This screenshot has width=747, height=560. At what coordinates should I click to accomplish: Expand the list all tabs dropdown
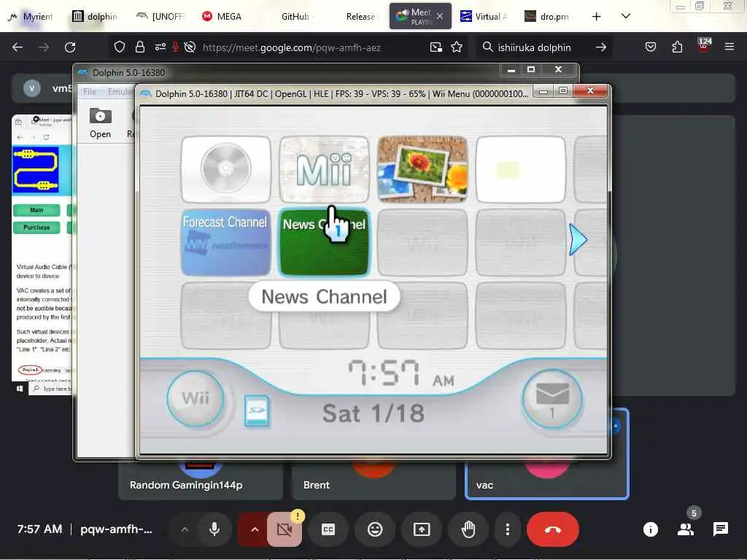[x=626, y=16]
